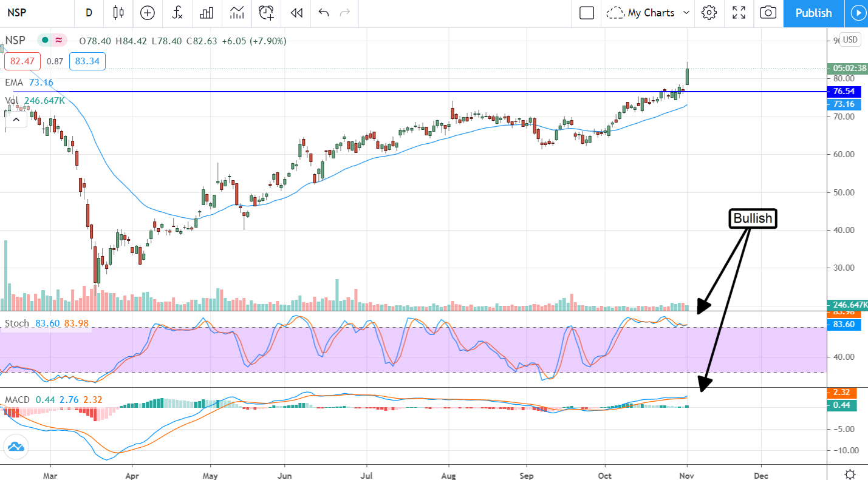Viewport: 868px width, 480px height.
Task: Open the candlestick chart style selector
Action: click(118, 13)
